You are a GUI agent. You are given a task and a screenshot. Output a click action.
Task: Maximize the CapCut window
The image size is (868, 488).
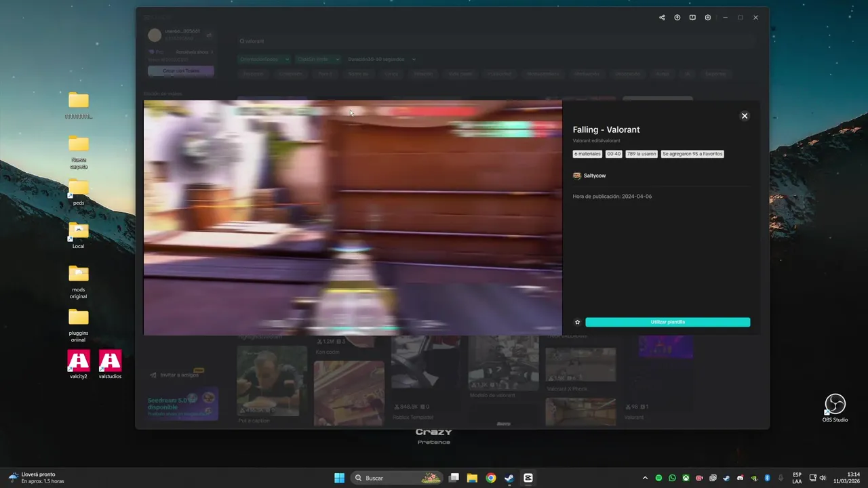(x=741, y=18)
